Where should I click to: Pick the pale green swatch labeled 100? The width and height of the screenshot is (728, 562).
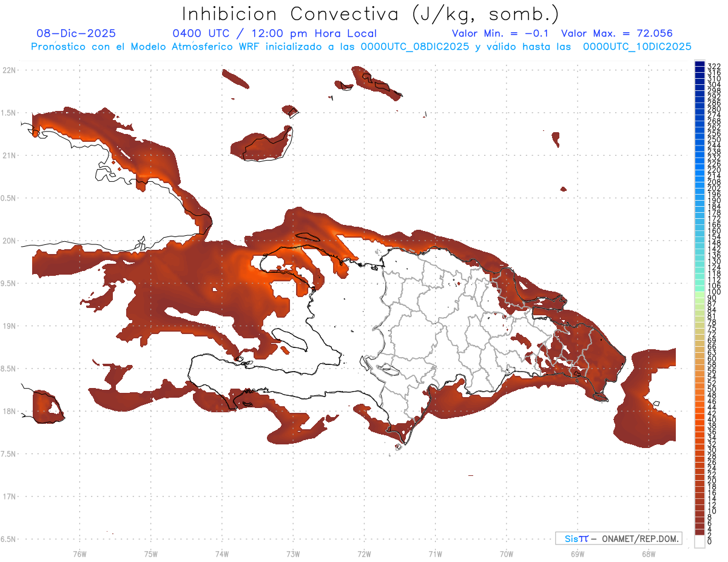(x=699, y=294)
